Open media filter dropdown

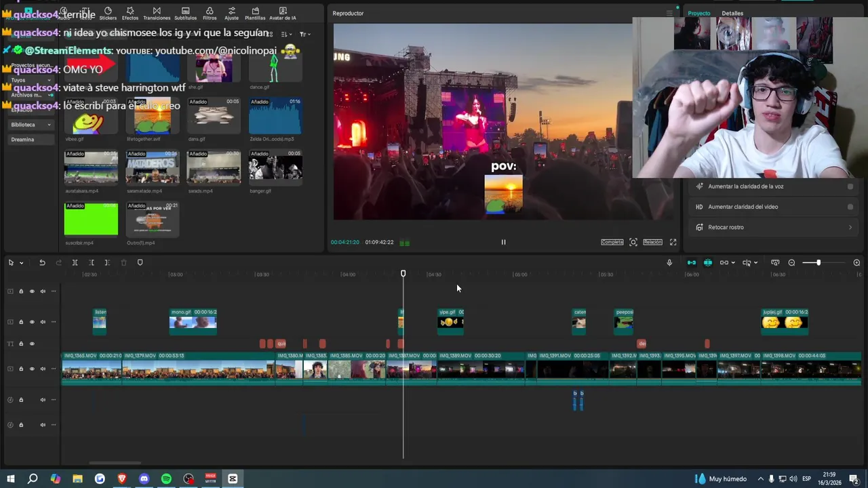point(304,34)
